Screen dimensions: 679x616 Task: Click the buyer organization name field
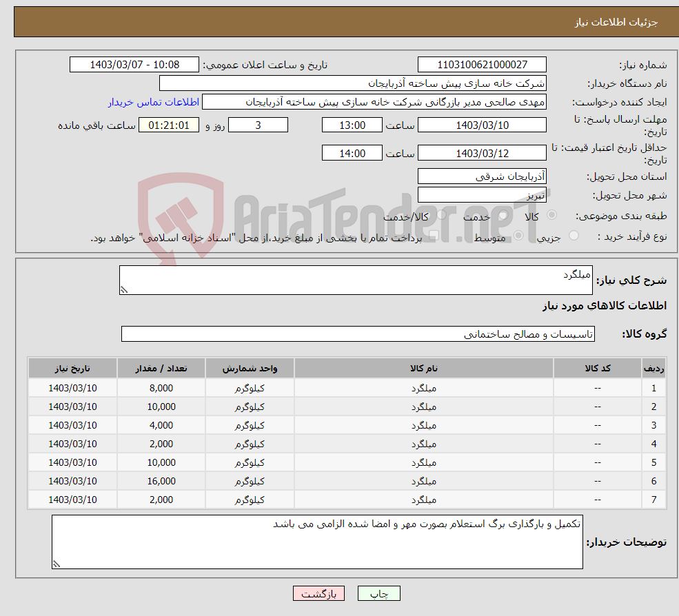[x=352, y=83]
